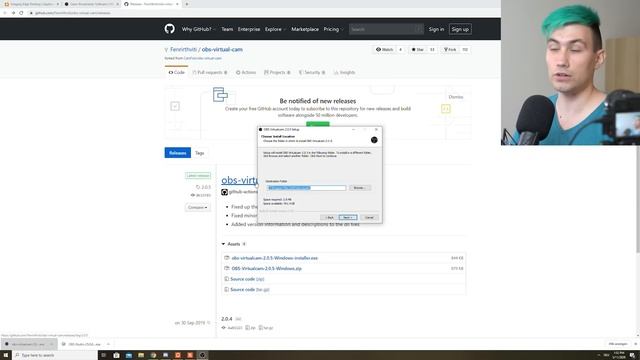Click the installer.exe asset package icon
This screenshot has width=640, height=360.
227,258
